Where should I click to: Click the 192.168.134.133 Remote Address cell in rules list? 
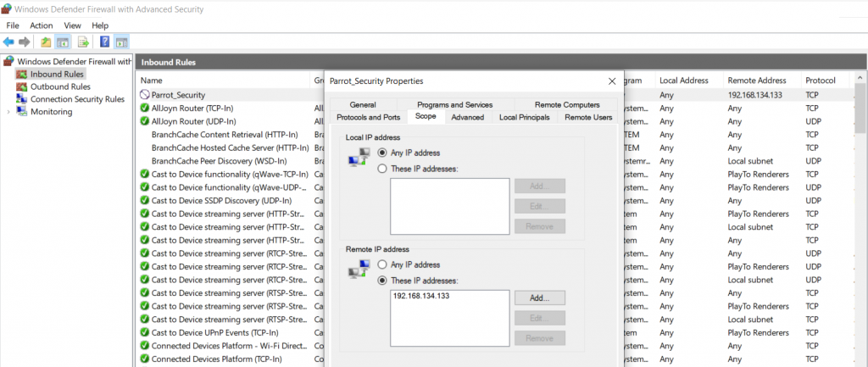754,95
